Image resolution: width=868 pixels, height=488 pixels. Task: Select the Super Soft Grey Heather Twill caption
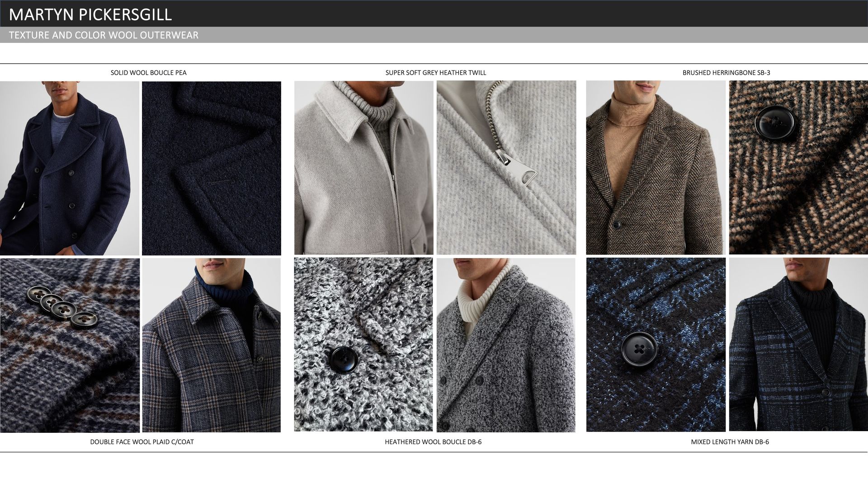tap(435, 73)
